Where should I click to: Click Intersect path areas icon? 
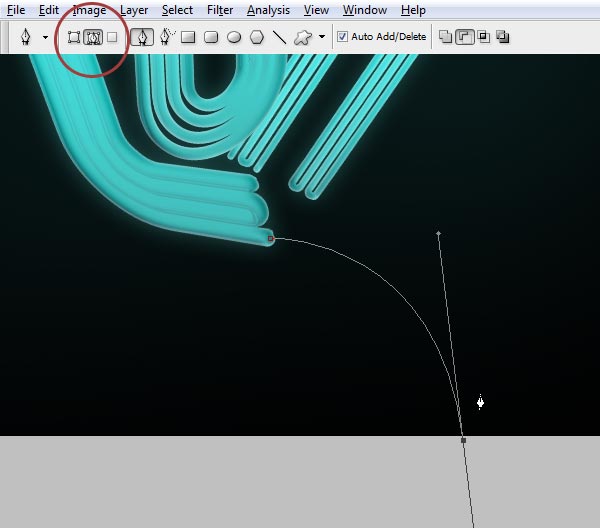pos(484,37)
